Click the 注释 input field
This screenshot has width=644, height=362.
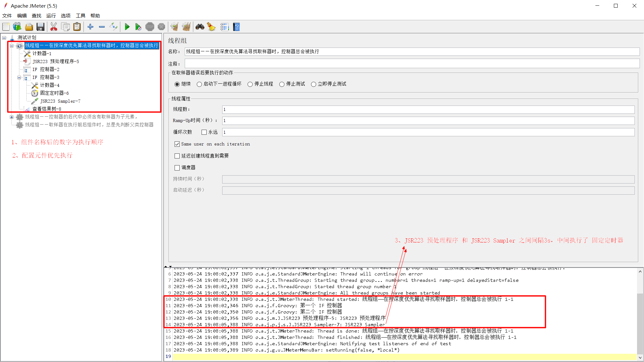click(x=412, y=63)
